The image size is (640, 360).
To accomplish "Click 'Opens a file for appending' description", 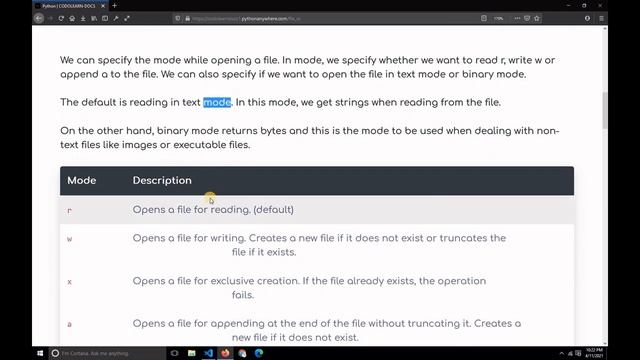I will pos(327,330).
